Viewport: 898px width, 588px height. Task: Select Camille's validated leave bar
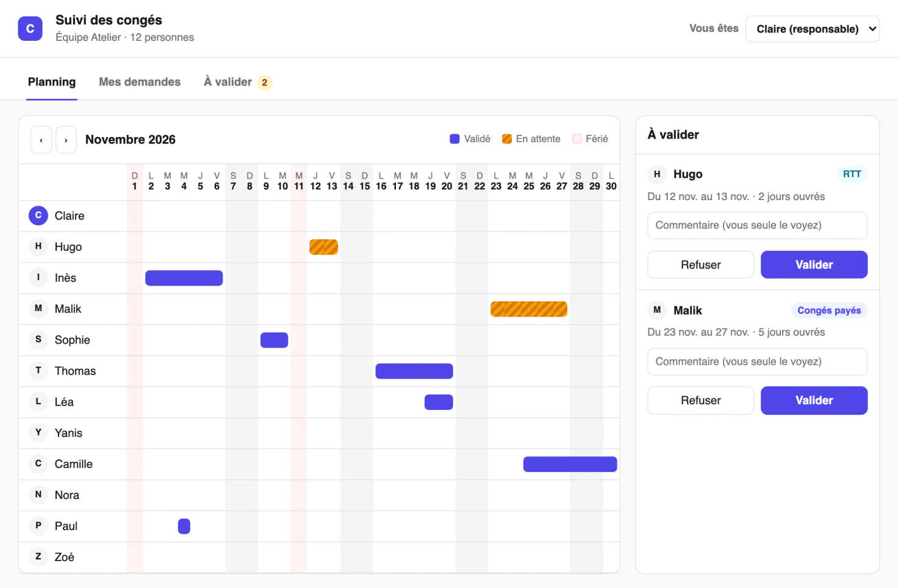pos(570,464)
